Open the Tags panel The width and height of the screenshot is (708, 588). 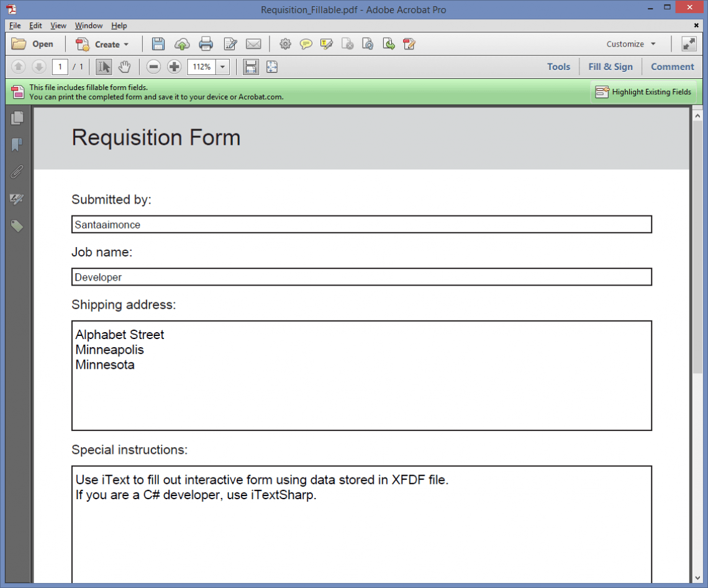pyautogui.click(x=17, y=226)
